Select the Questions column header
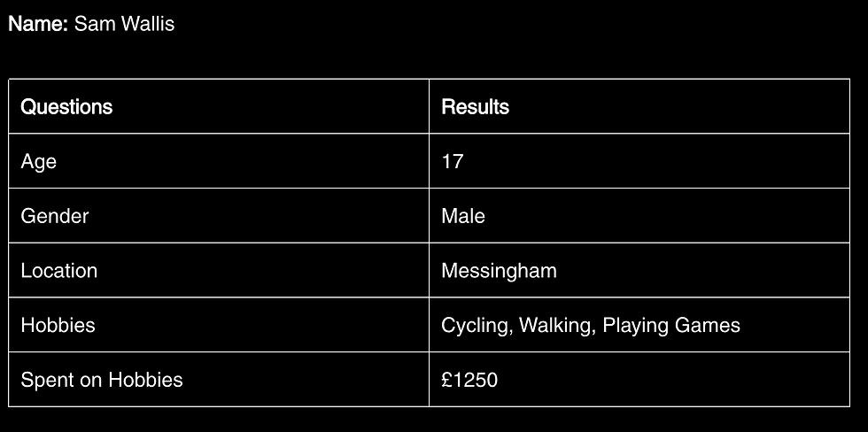 (66, 107)
